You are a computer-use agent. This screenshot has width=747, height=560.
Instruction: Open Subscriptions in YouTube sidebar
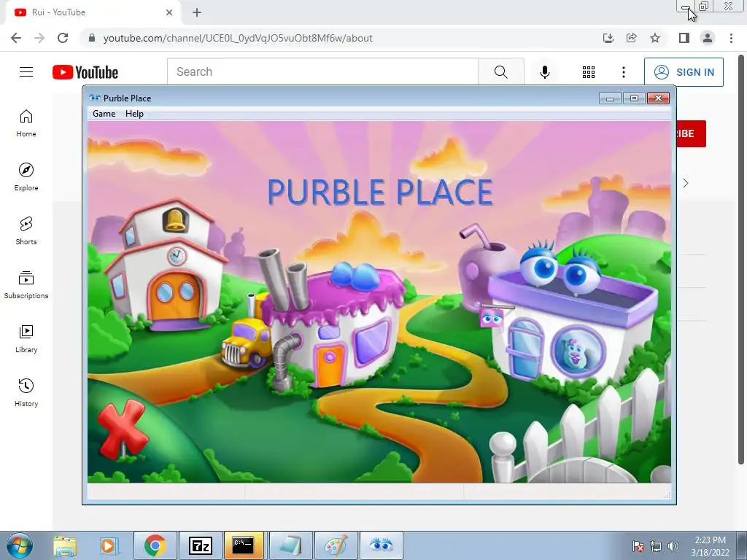click(x=26, y=285)
